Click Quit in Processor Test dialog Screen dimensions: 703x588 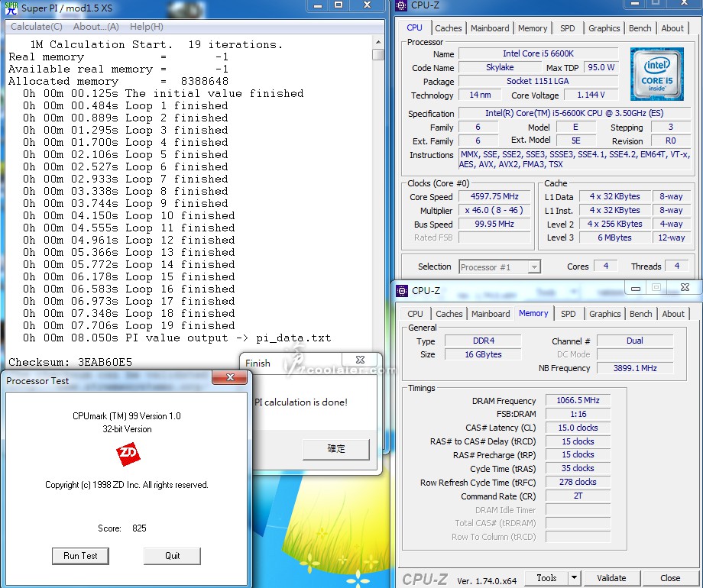(x=172, y=556)
